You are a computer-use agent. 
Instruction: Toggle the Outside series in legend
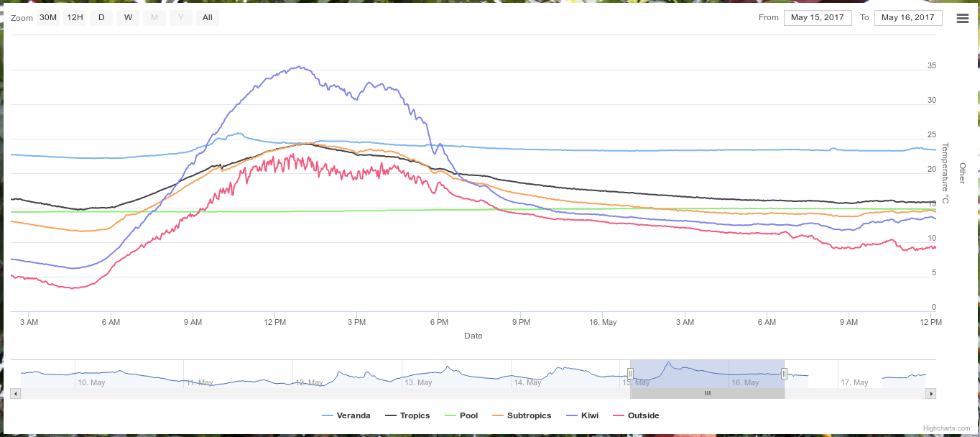coord(636,415)
